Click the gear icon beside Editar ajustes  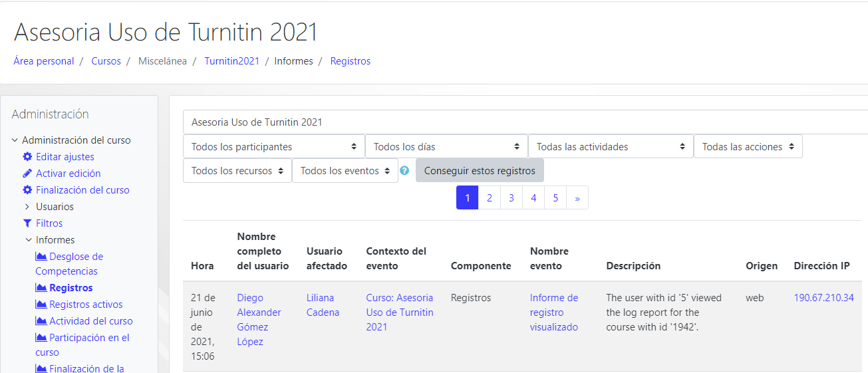pos(27,157)
